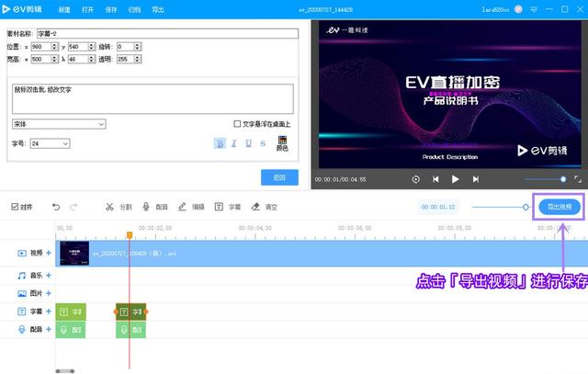Image resolution: width=588 pixels, height=374 pixels.
Task: Play the video preview
Action: (x=456, y=179)
